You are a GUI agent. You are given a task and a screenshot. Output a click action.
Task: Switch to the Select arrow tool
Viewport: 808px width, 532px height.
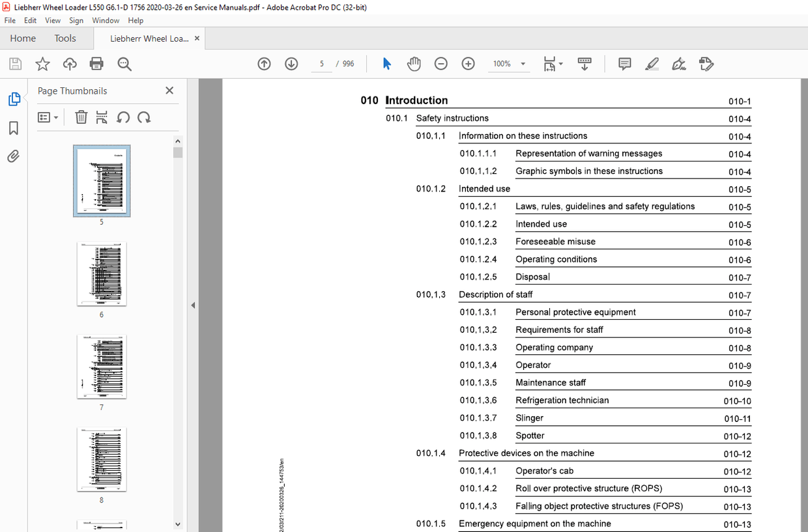tap(386, 64)
